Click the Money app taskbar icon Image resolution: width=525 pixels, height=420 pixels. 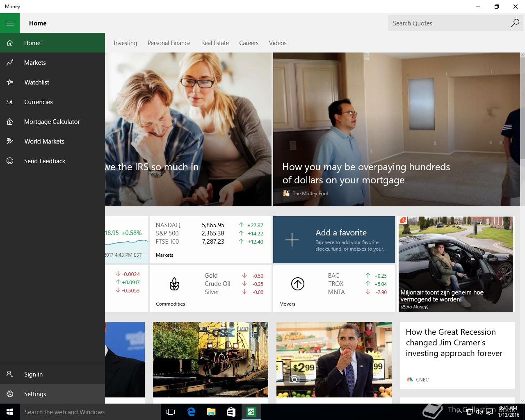(251, 412)
